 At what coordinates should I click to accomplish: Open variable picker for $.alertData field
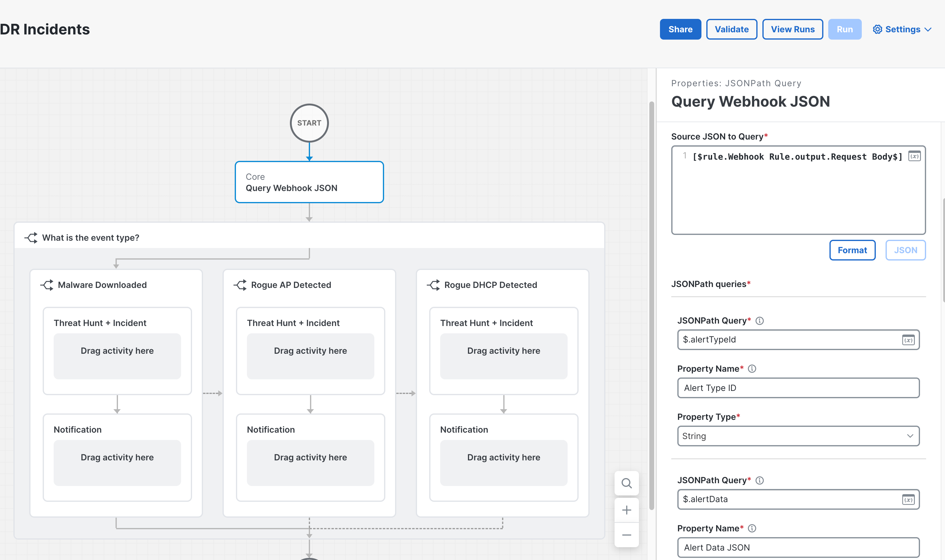tap(908, 500)
